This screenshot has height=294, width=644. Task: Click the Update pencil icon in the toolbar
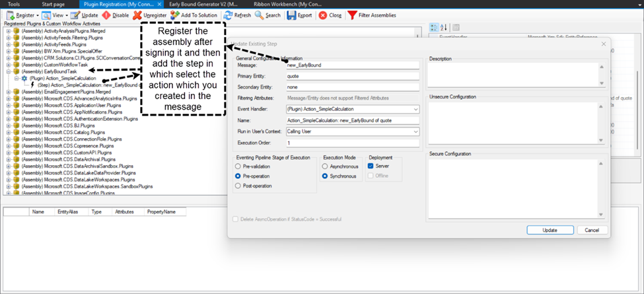tap(75, 15)
